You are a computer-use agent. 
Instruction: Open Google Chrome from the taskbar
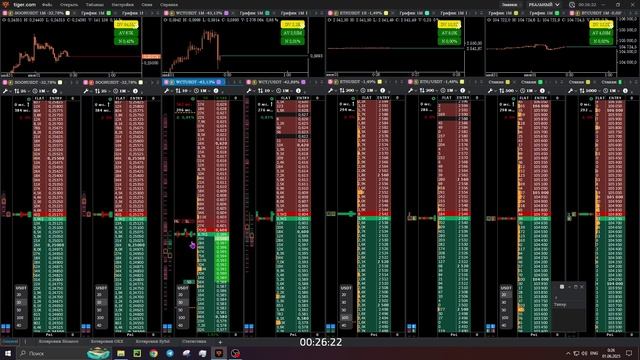[x=153, y=353]
